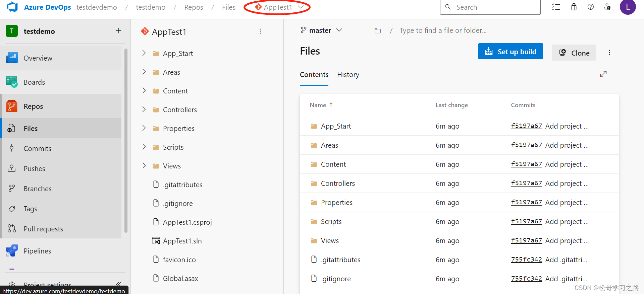Open .gitignore file in file table
Viewport: 644px width, 294px height.
(x=336, y=279)
